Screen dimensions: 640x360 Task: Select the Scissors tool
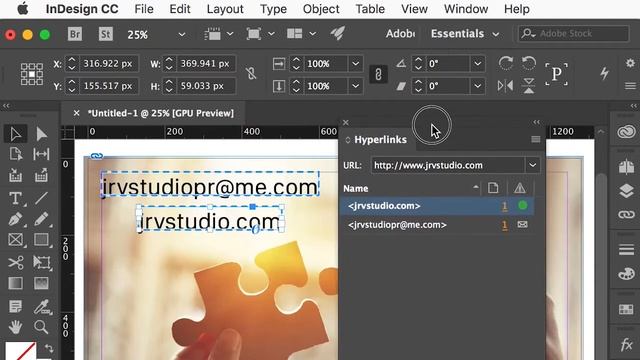tap(16, 262)
